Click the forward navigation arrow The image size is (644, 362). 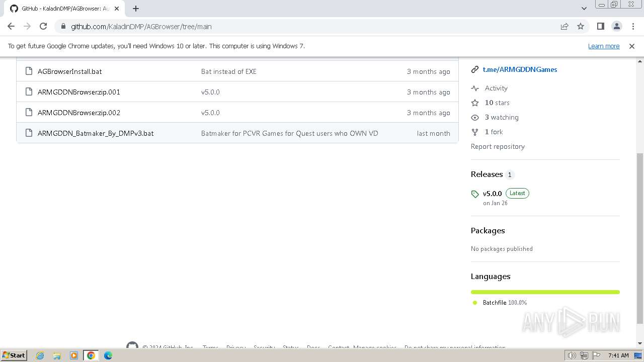point(27,26)
